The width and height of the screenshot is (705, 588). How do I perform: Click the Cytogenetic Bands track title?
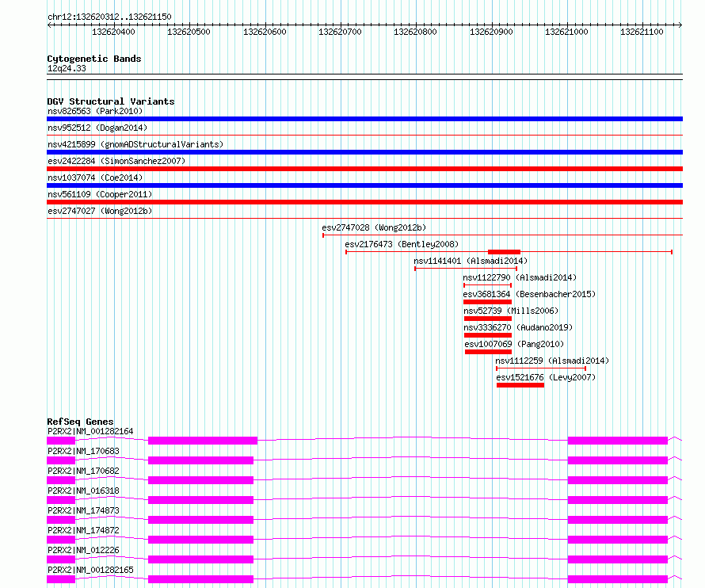[x=94, y=59]
